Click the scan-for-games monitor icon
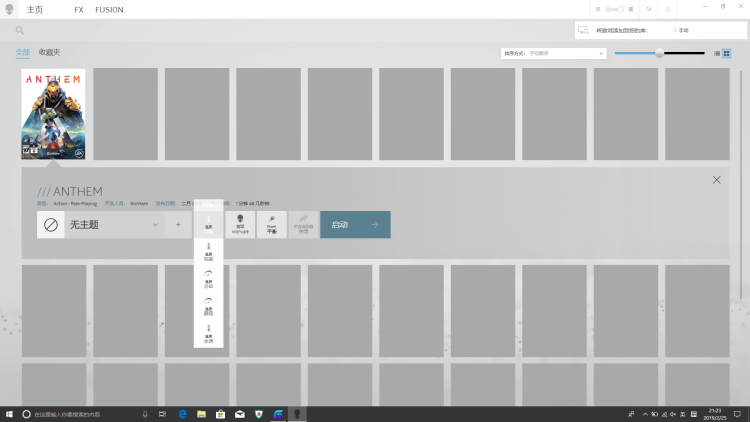The height and width of the screenshot is (422, 750). pyautogui.click(x=584, y=30)
